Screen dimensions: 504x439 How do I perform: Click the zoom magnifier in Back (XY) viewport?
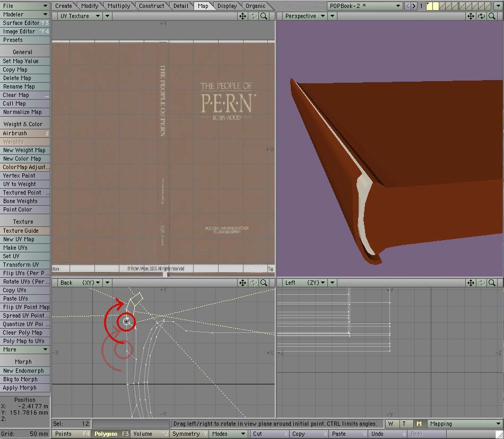click(x=264, y=283)
